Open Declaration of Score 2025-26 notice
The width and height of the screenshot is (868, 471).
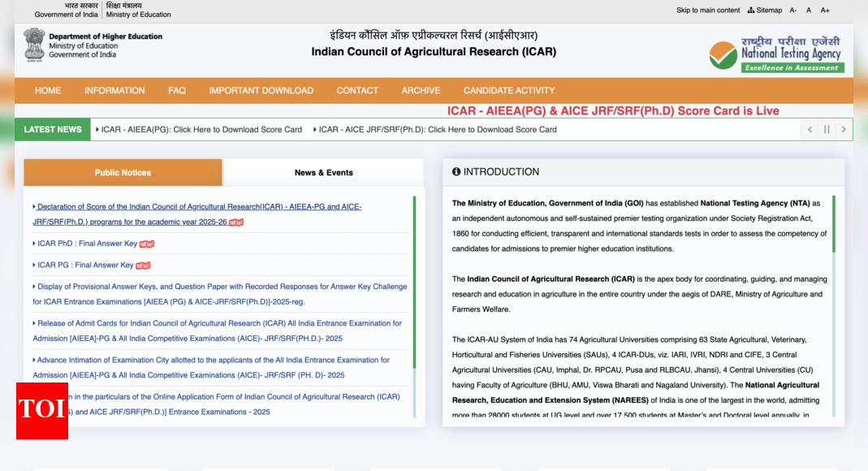pos(197,214)
